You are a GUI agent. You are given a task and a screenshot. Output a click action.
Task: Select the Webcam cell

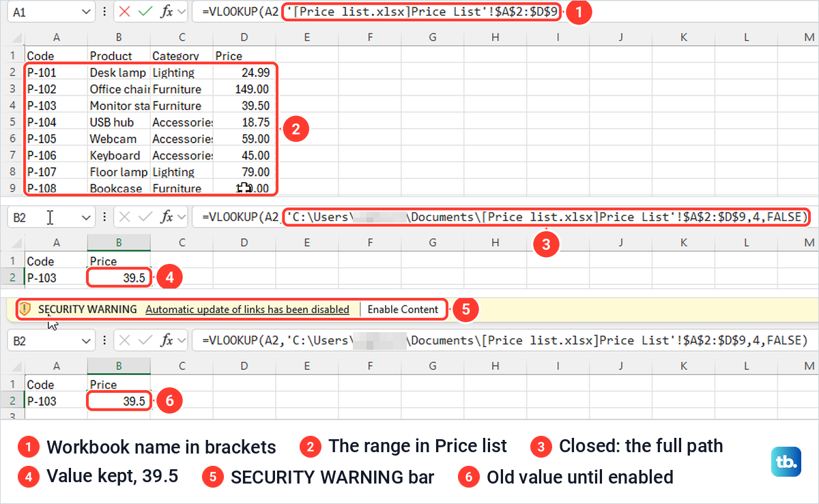(119, 138)
